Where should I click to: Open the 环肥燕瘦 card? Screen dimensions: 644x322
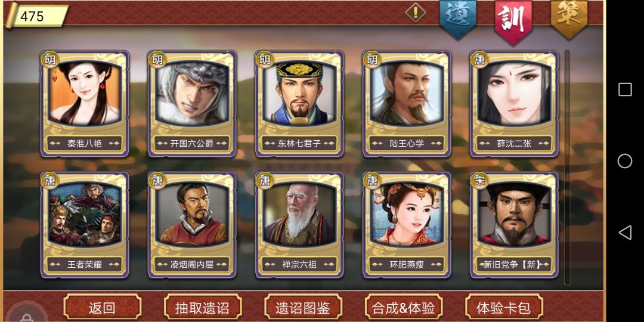tap(407, 225)
